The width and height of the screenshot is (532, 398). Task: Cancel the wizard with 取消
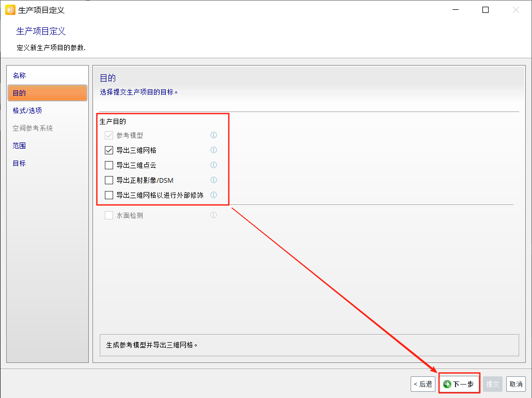(516, 384)
